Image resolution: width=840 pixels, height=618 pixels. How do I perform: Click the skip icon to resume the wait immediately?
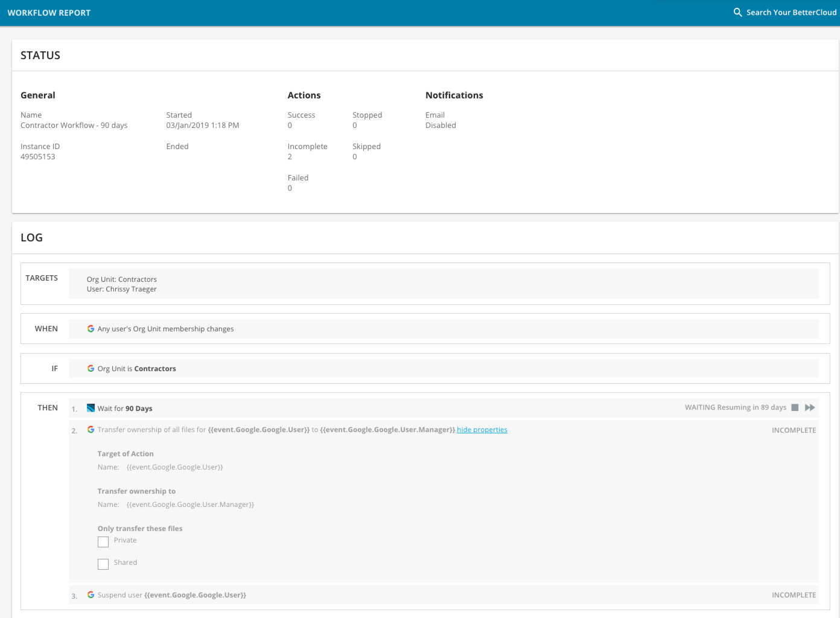click(x=810, y=407)
